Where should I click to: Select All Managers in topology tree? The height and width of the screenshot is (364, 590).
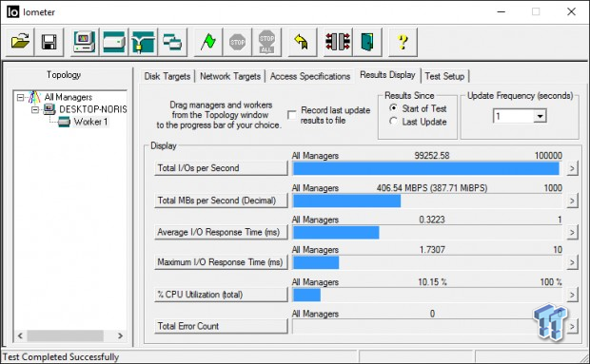click(69, 97)
